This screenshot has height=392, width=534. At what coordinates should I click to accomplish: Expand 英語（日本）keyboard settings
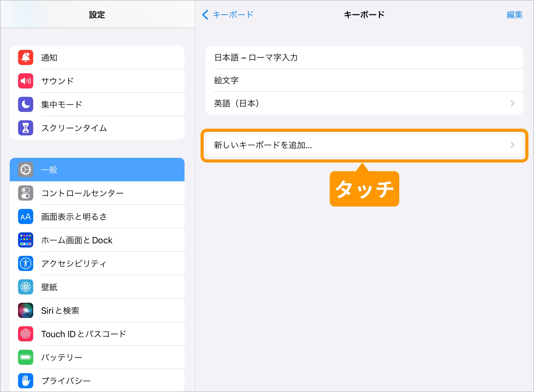[x=512, y=104]
